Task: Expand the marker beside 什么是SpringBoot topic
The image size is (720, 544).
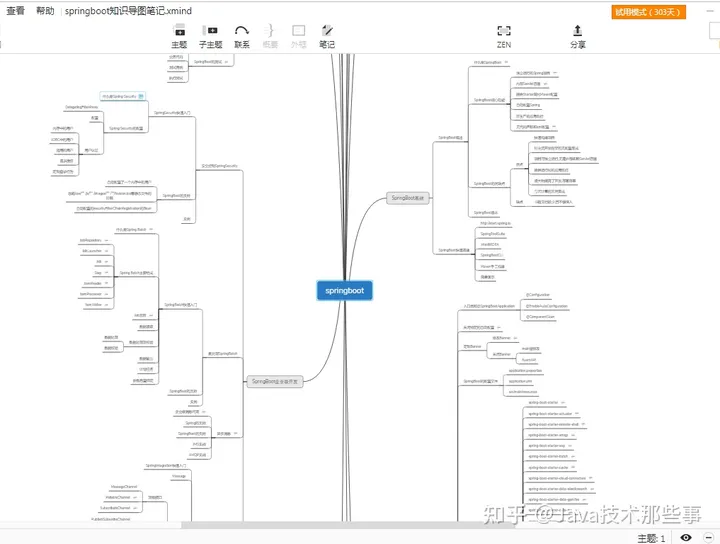Action: [x=506, y=62]
